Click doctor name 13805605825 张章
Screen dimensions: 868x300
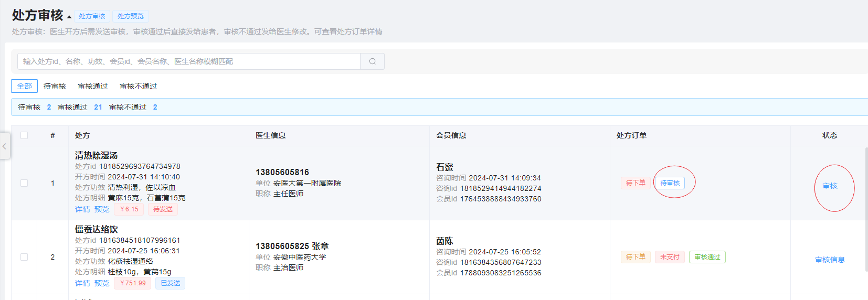click(292, 246)
